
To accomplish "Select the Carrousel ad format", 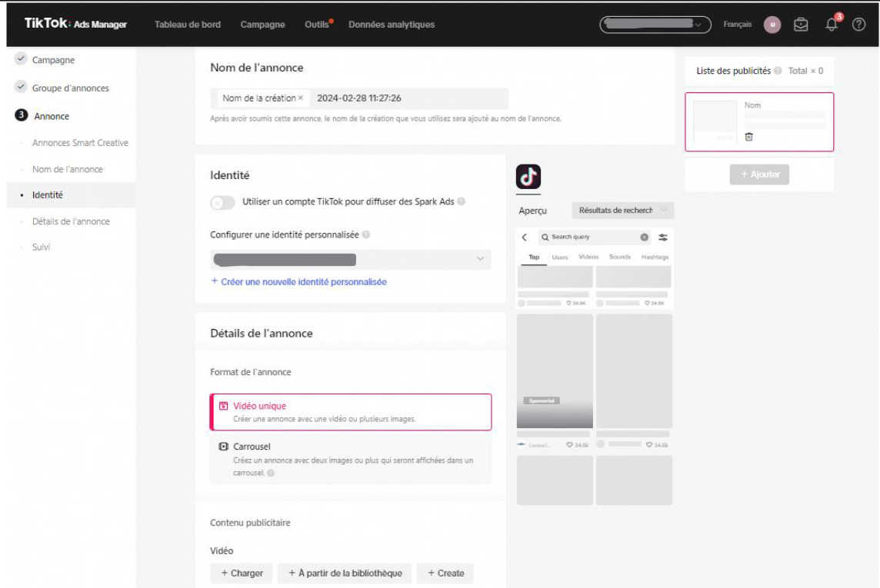I will coord(351,459).
